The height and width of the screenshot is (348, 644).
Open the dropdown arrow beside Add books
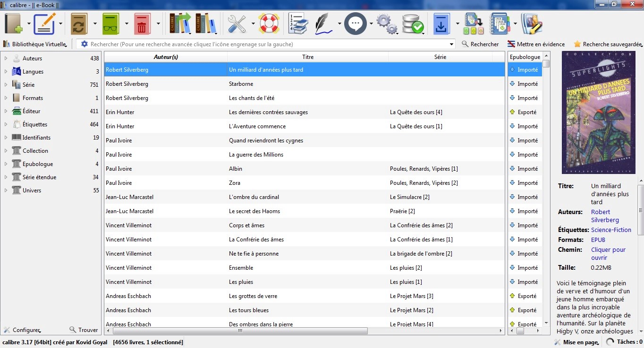[x=29, y=24]
